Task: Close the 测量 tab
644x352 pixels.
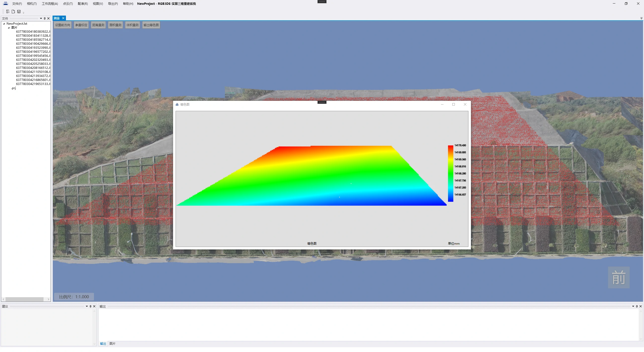Action: (x=63, y=18)
